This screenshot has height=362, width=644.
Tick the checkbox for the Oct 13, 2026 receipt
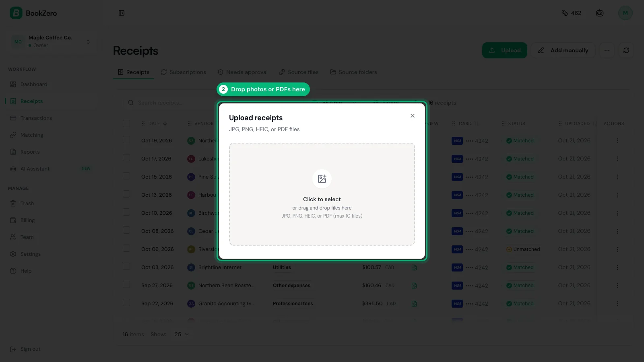tap(126, 194)
